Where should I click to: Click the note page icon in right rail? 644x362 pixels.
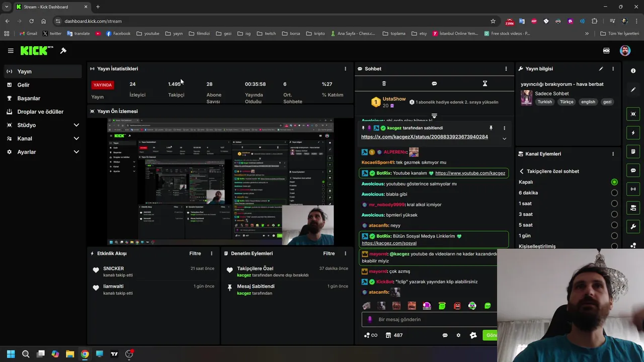pyautogui.click(x=633, y=151)
